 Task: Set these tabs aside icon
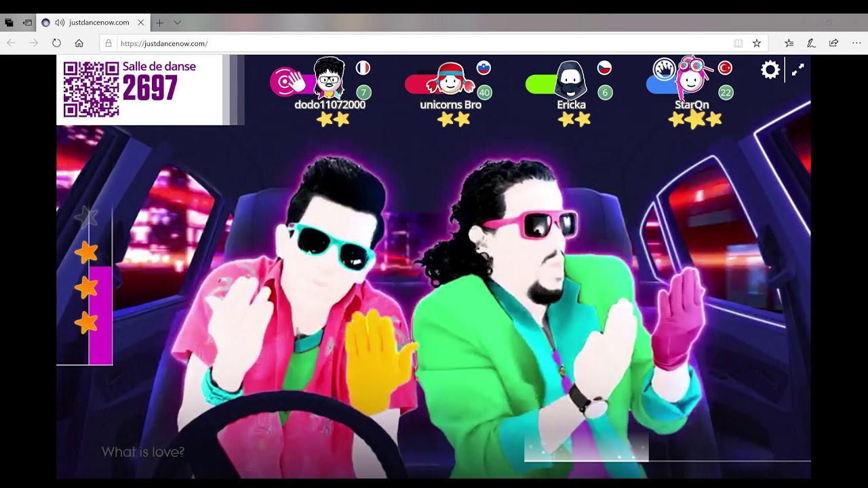pyautogui.click(x=27, y=22)
